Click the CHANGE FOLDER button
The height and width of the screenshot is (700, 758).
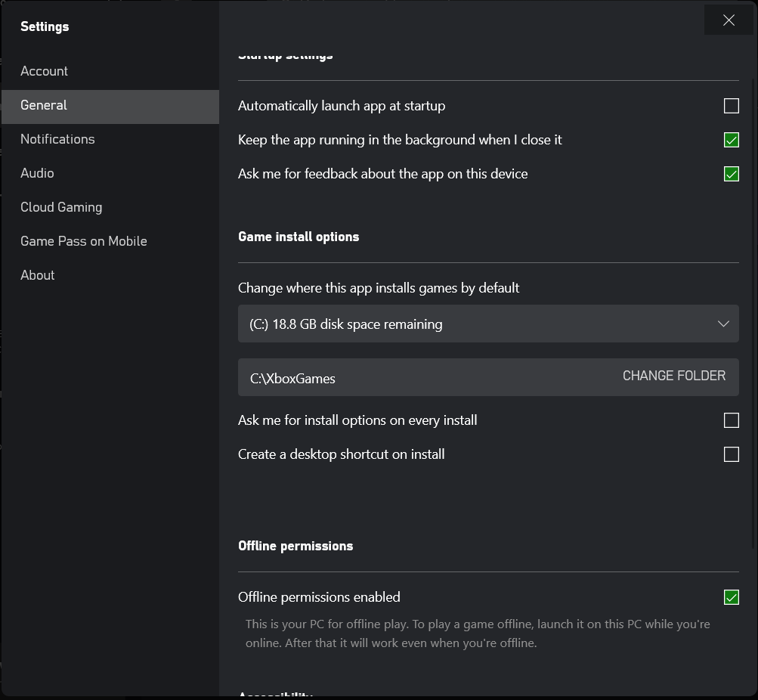click(x=674, y=376)
